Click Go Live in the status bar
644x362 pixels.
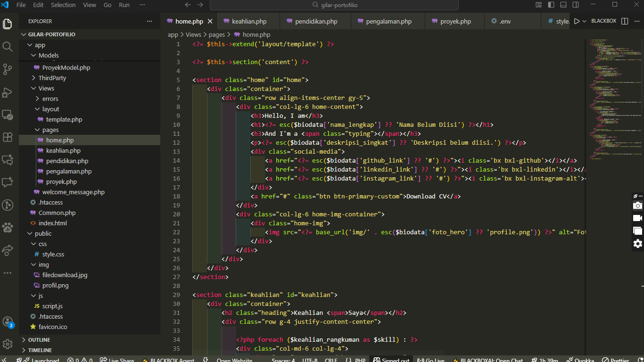(x=431, y=361)
